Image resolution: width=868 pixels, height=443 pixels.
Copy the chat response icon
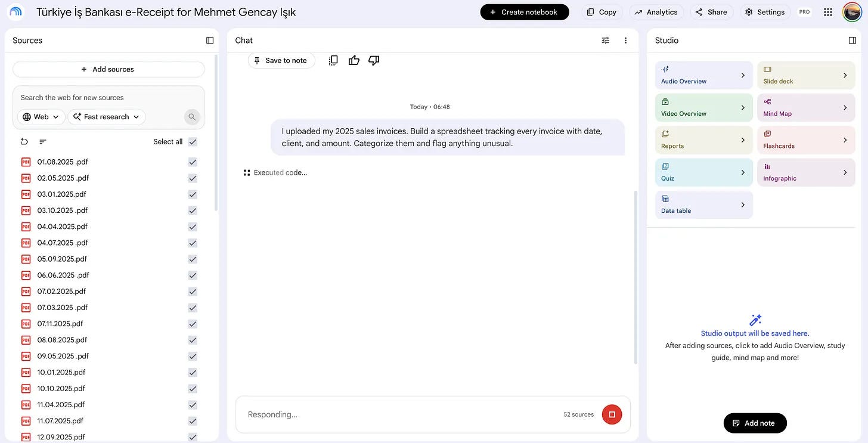pos(333,60)
